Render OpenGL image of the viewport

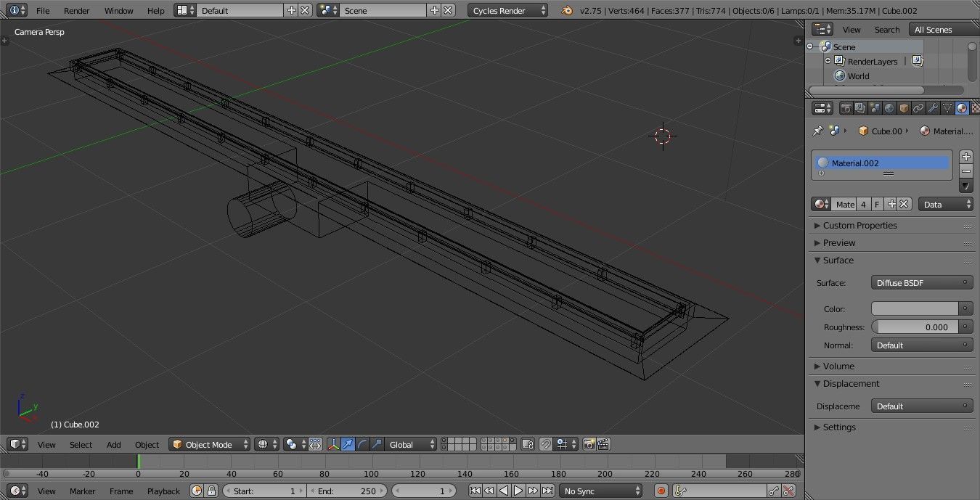[x=589, y=445]
